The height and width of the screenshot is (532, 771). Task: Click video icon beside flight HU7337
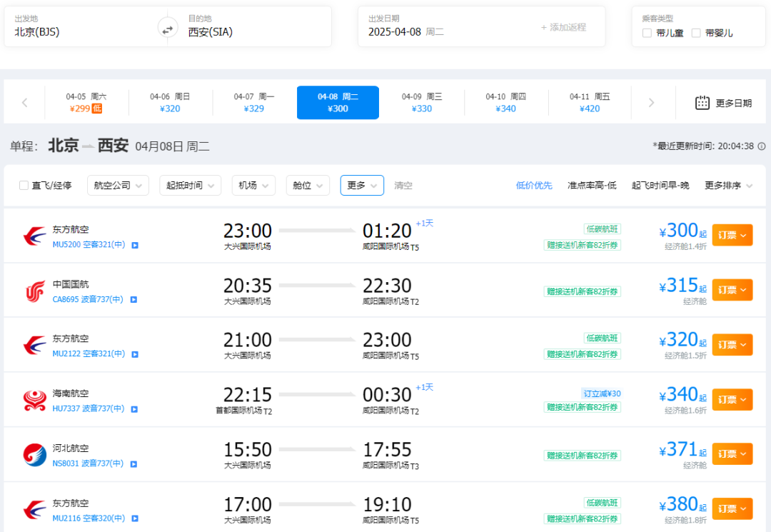click(x=134, y=409)
